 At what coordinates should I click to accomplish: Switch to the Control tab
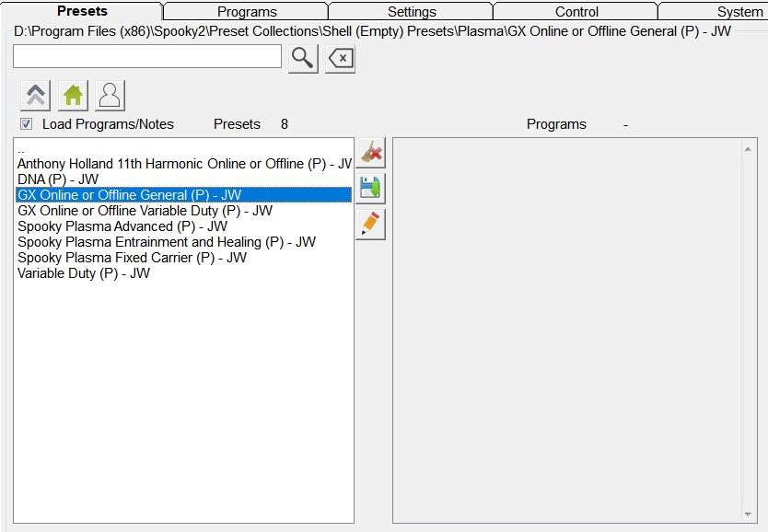pyautogui.click(x=576, y=12)
